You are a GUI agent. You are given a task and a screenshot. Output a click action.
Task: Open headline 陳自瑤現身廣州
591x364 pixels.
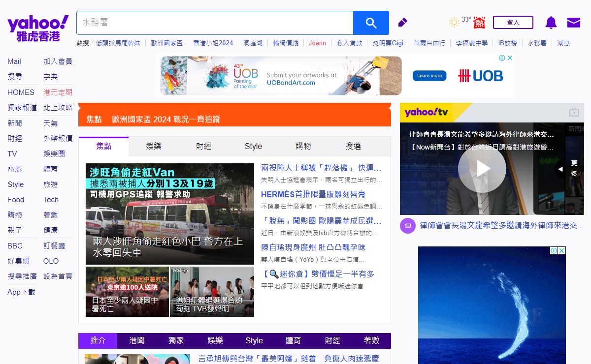[x=313, y=247]
